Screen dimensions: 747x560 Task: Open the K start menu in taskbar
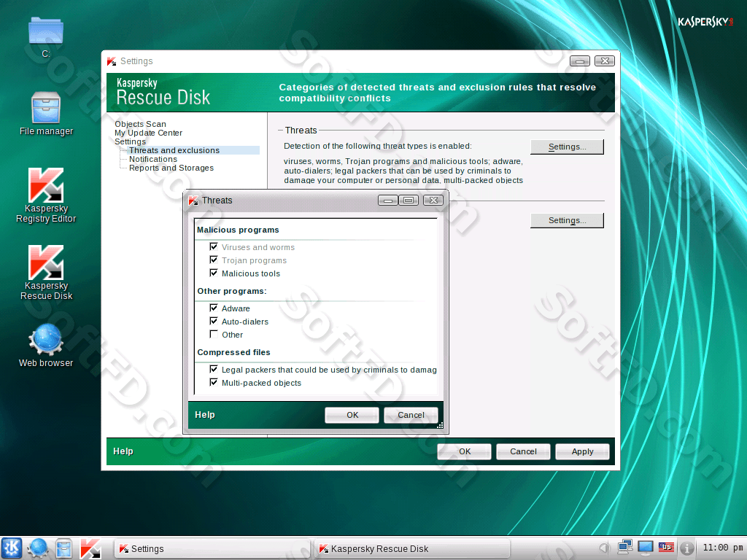12,548
